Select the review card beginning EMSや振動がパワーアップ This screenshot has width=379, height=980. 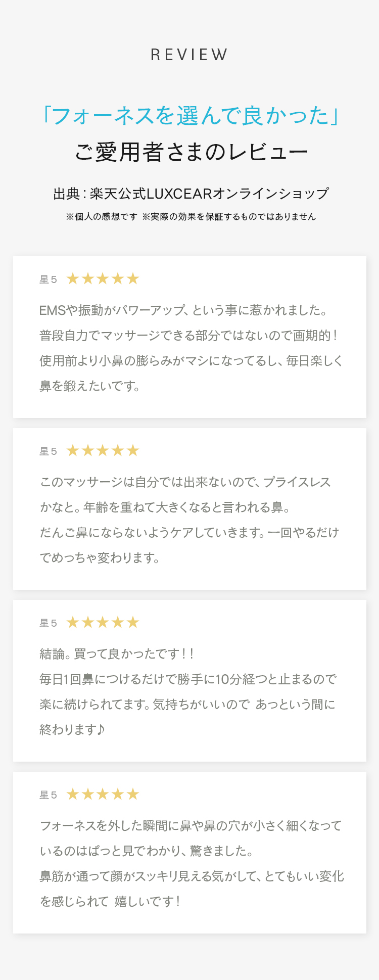tap(189, 337)
